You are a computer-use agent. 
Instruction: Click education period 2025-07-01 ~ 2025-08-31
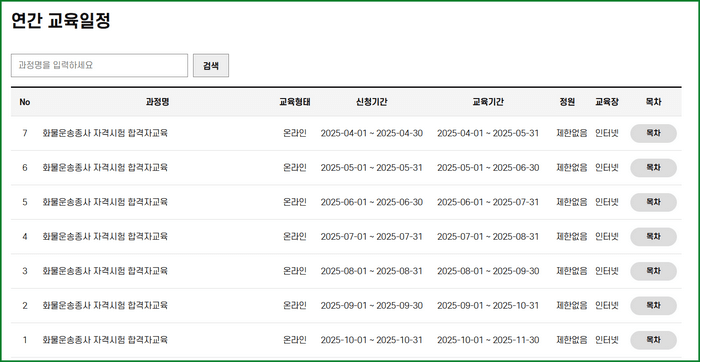point(488,236)
